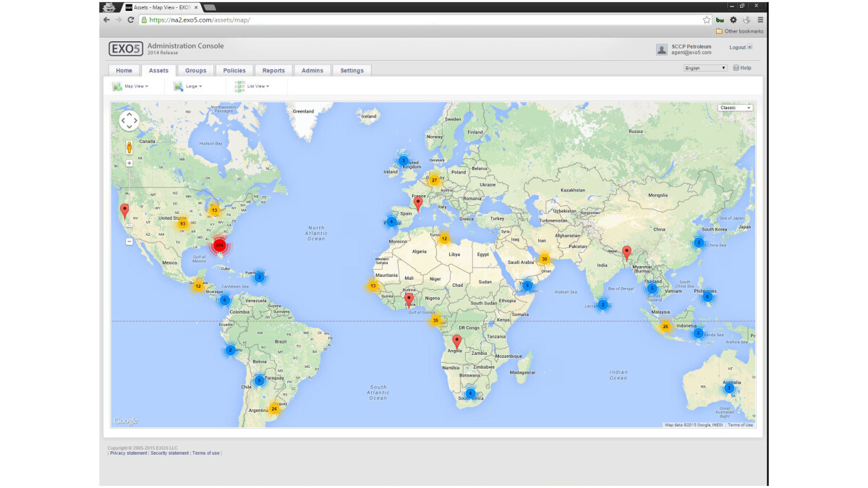868x488 pixels.
Task: Switch to the Policies tab
Action: click(234, 70)
